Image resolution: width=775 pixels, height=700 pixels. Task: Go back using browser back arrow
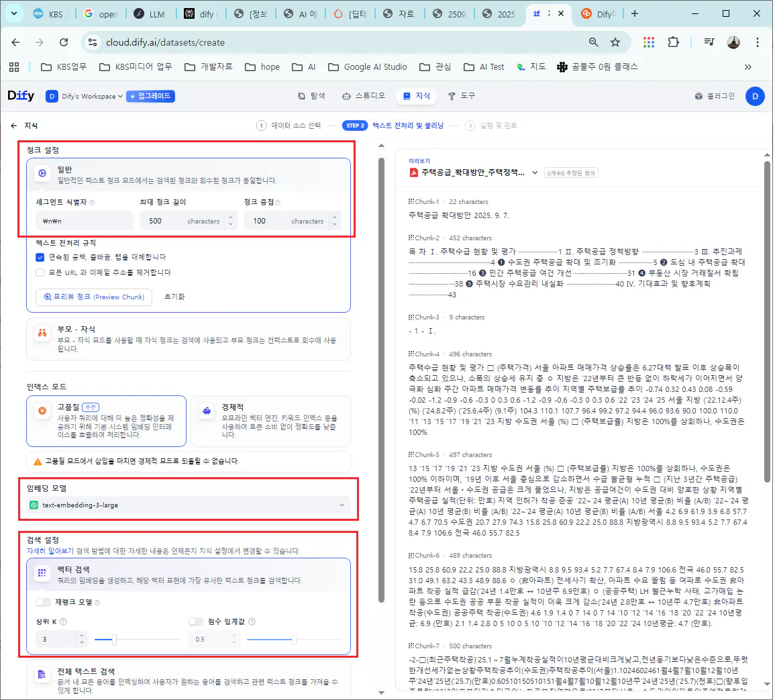coord(15,42)
